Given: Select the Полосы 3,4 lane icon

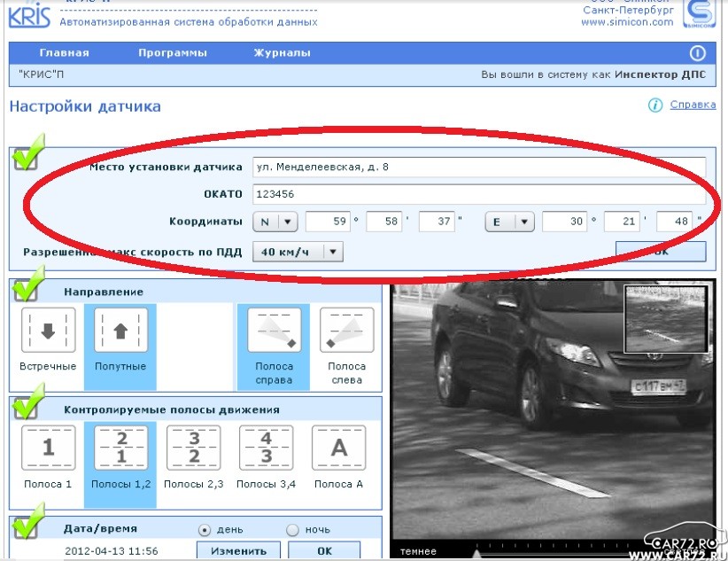Looking at the screenshot, I should coord(266,448).
